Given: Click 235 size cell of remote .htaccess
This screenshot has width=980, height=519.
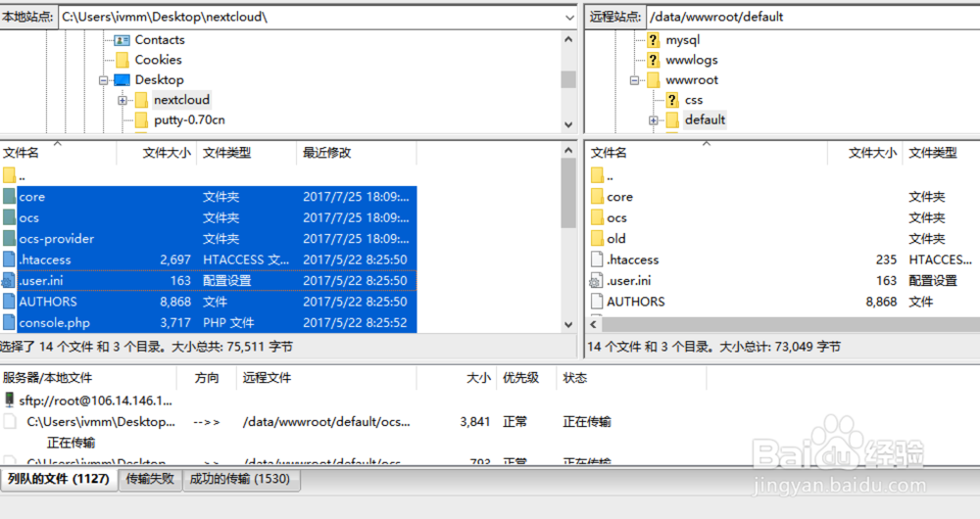Looking at the screenshot, I should (886, 259).
